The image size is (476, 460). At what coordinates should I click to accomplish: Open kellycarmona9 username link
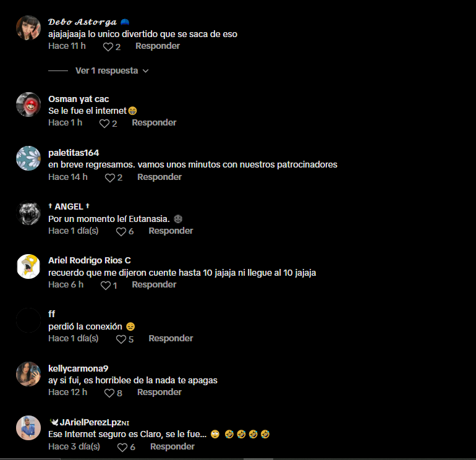point(79,368)
